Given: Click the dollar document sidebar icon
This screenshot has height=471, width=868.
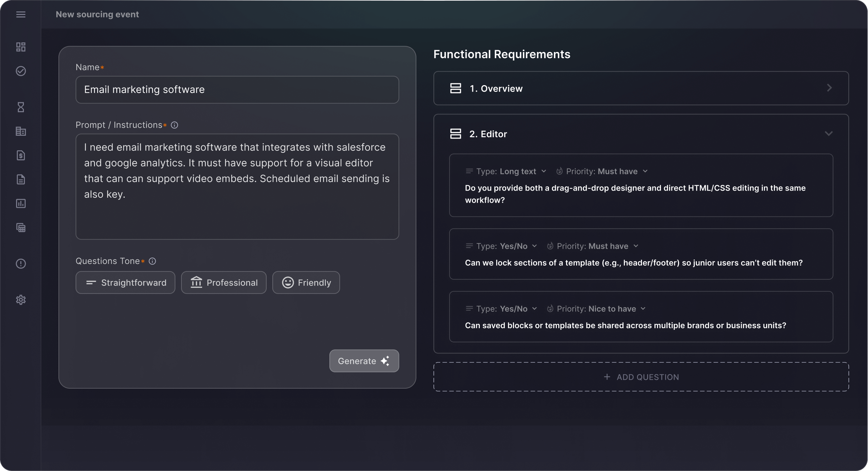Looking at the screenshot, I should [21, 155].
